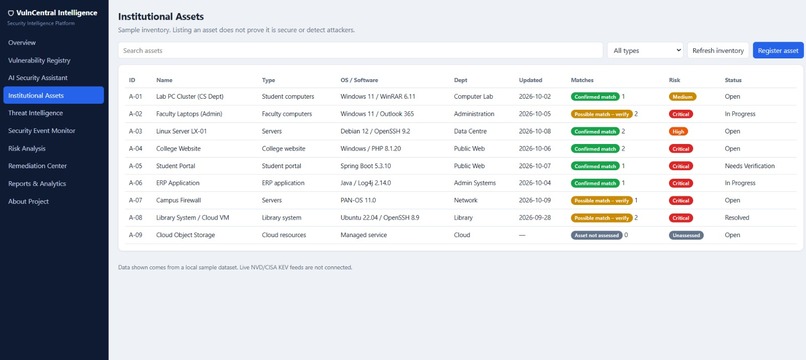Image resolution: width=806 pixels, height=360 pixels.
Task: Select Lab PC Cluster (CS Dept) row name
Action: (x=190, y=96)
